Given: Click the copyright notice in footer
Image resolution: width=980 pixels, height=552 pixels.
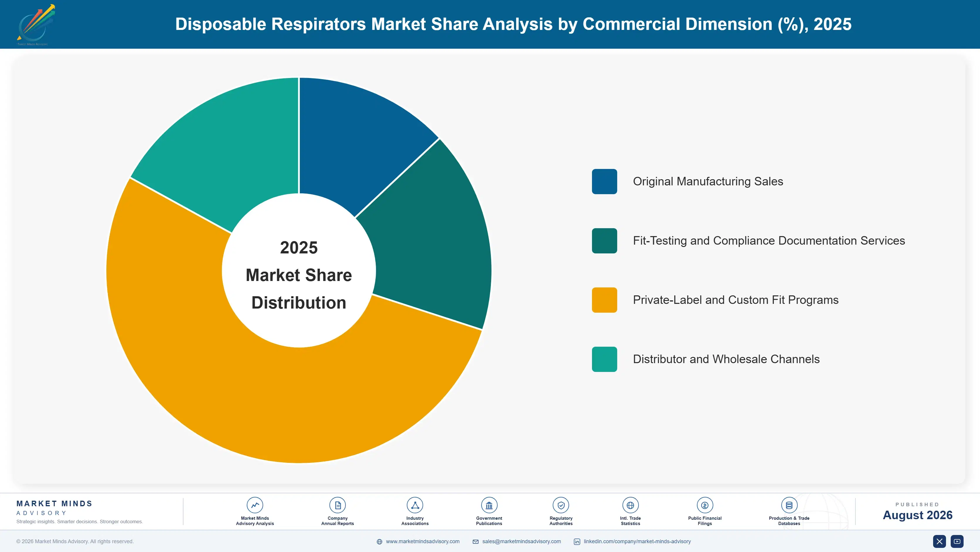Looking at the screenshot, I should [75, 541].
